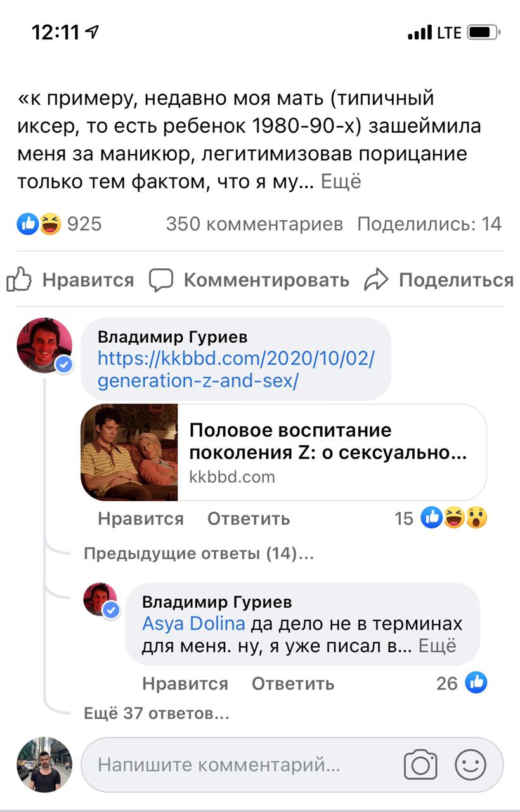This screenshot has width=520, height=812.
Task: Tap the camera icon in comment field
Action: [x=420, y=764]
